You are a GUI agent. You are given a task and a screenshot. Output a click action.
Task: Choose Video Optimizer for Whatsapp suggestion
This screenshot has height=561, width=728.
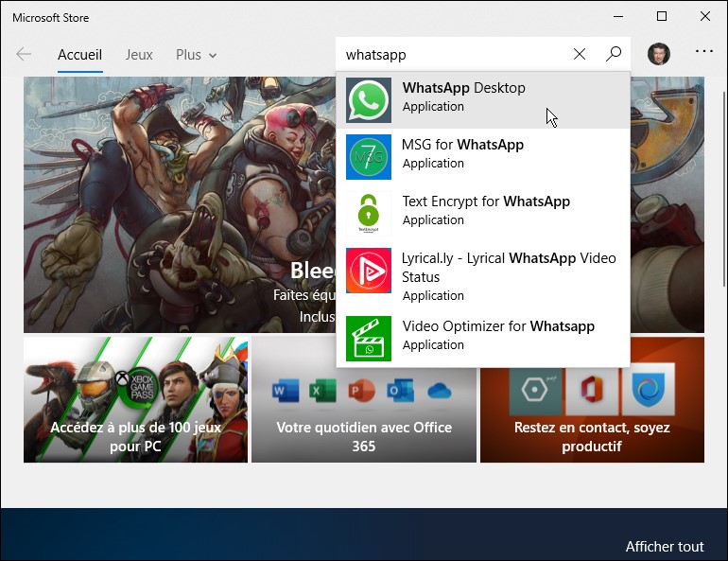point(497,326)
